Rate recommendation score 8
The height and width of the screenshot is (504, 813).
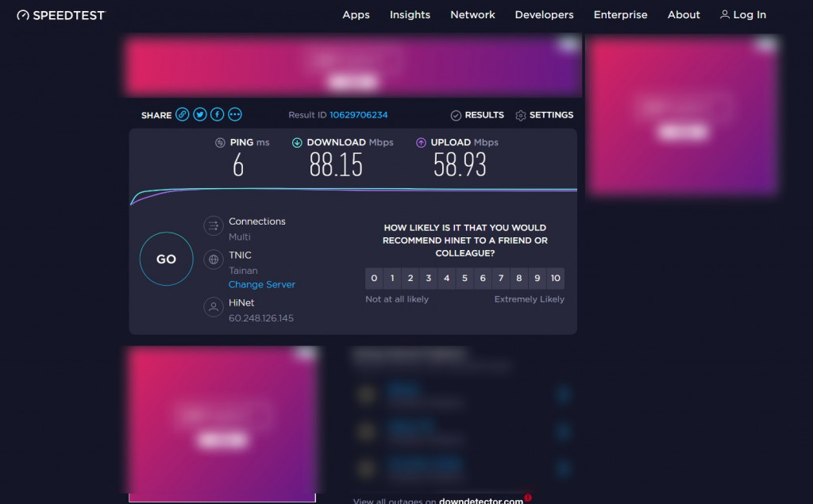coord(519,279)
